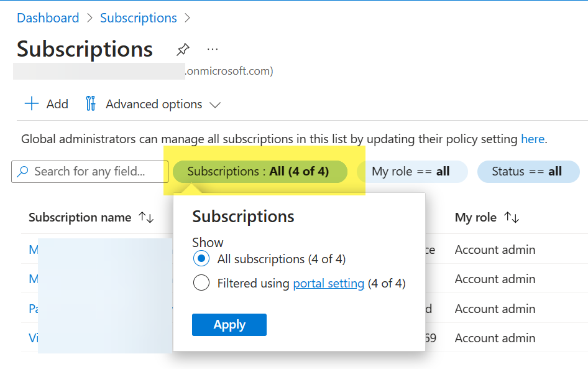This screenshot has height=369, width=588.
Task: Click the Add plus icon
Action: 31,104
